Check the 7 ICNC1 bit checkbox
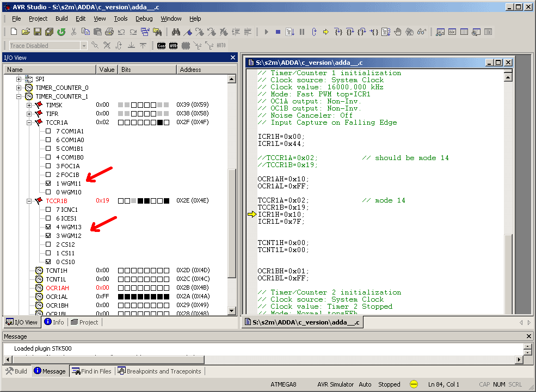This screenshot has width=536, height=392. pos(48,210)
